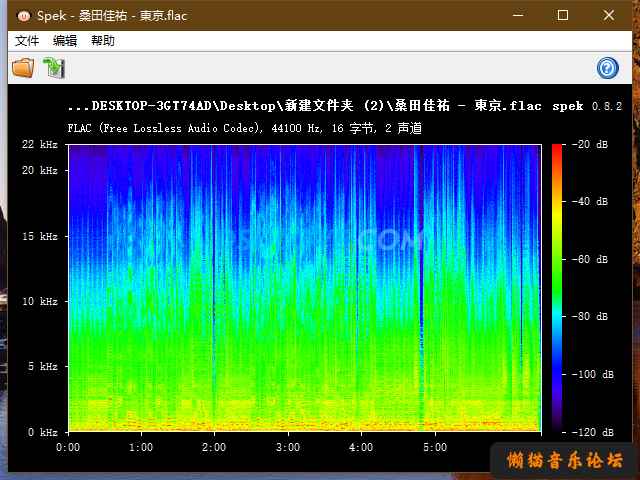640x480 pixels.
Task: Click the -60 dB scale label
Action: pos(590,259)
